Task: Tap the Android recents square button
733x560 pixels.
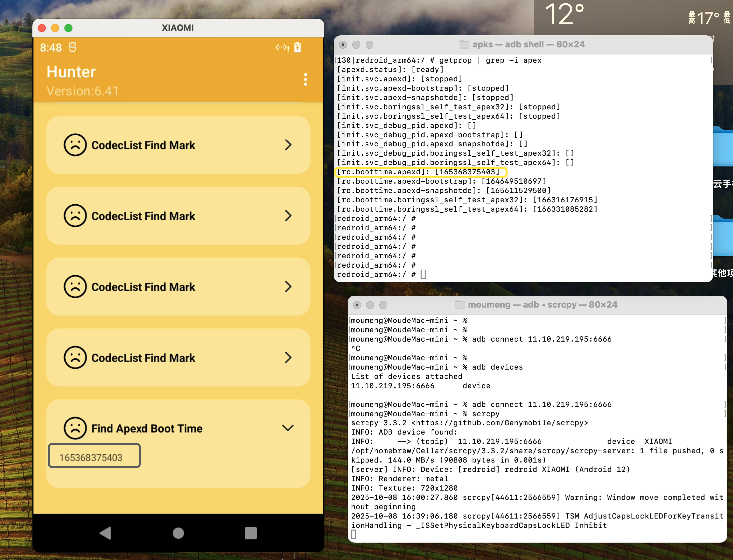Action: click(251, 533)
